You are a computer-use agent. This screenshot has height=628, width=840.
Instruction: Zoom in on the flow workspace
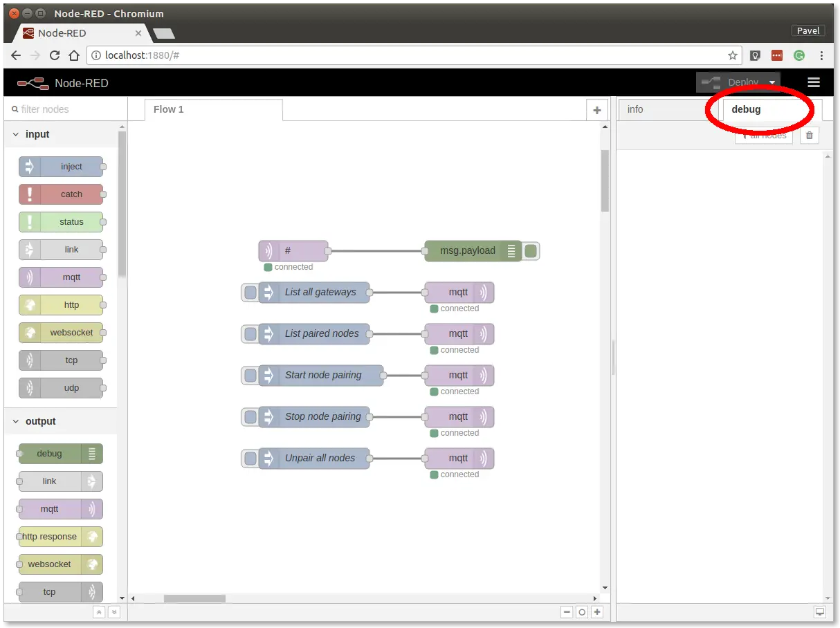pyautogui.click(x=597, y=612)
